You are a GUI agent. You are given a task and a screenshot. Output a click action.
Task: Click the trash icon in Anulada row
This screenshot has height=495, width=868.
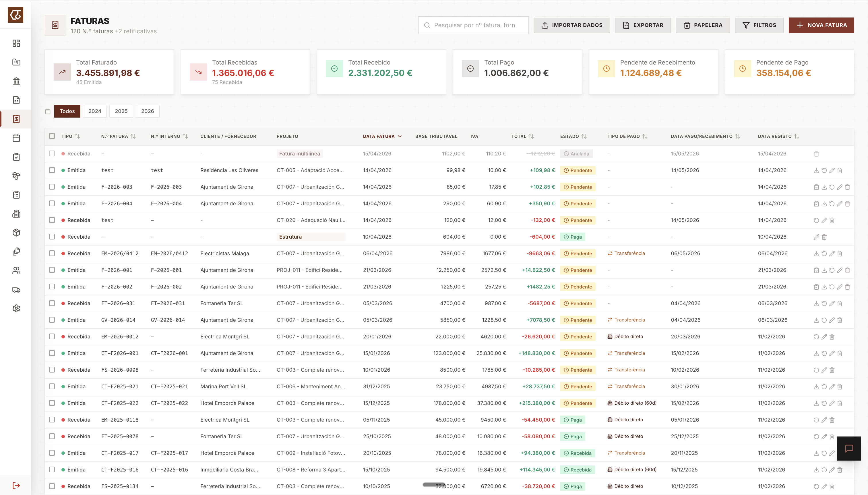816,154
